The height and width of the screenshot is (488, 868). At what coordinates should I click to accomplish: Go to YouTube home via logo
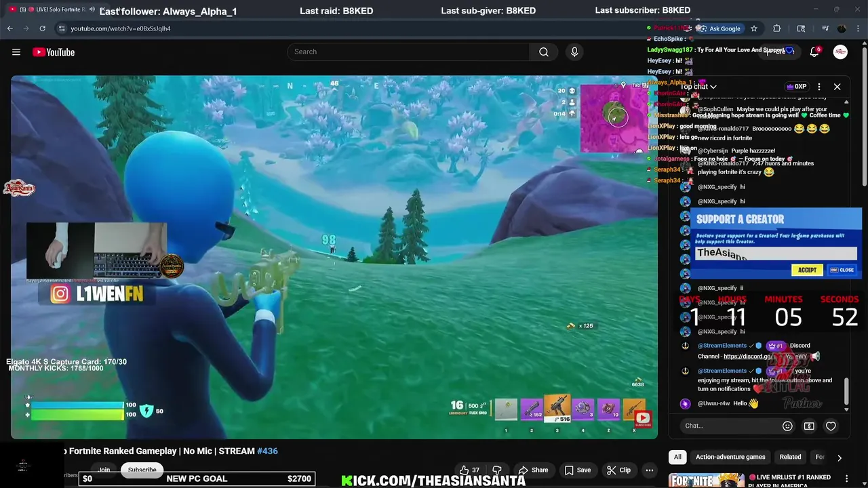pyautogui.click(x=53, y=52)
